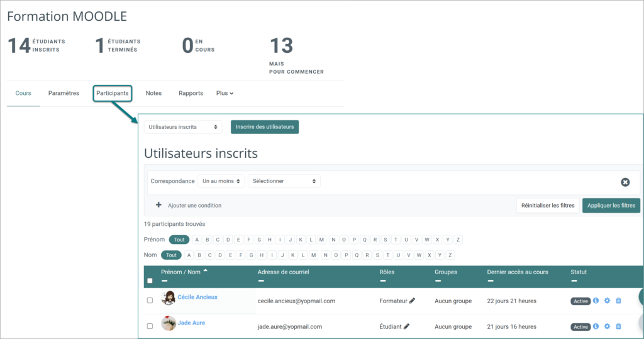Open the Utilisateurs inscrits dropdown
Screen dimensions: 644x339
point(183,127)
